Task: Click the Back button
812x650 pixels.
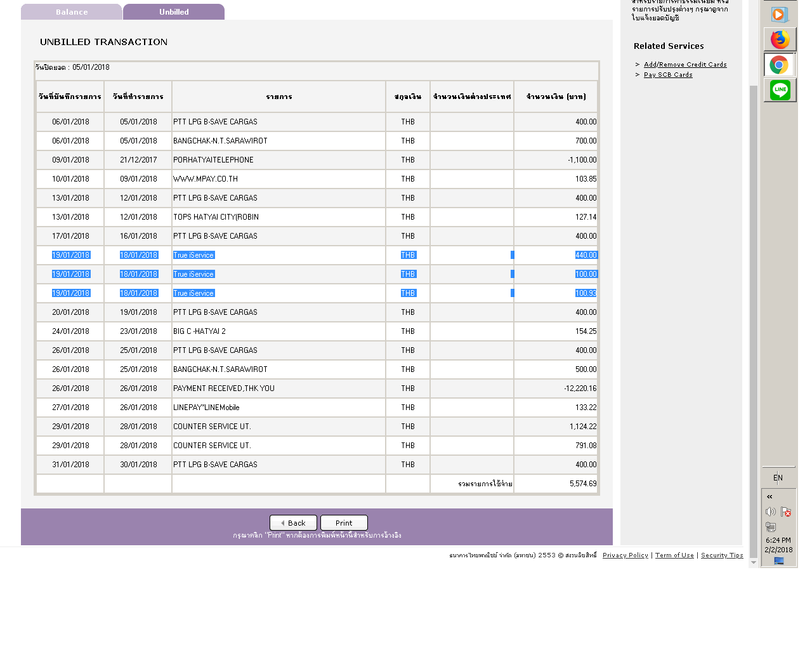Action: click(x=293, y=522)
